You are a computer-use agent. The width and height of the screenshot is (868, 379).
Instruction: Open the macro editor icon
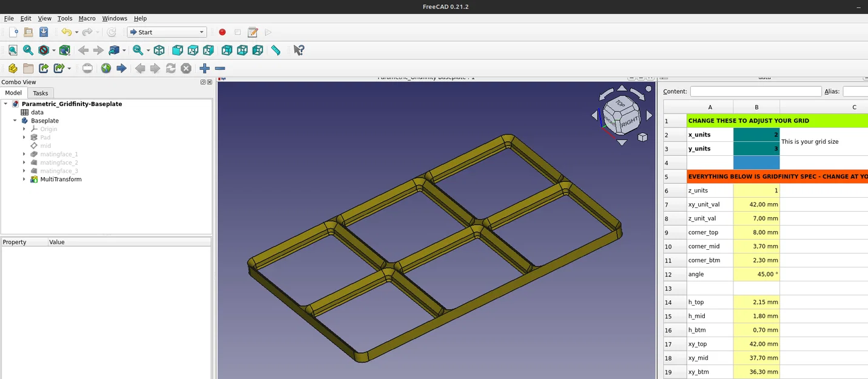pos(252,32)
